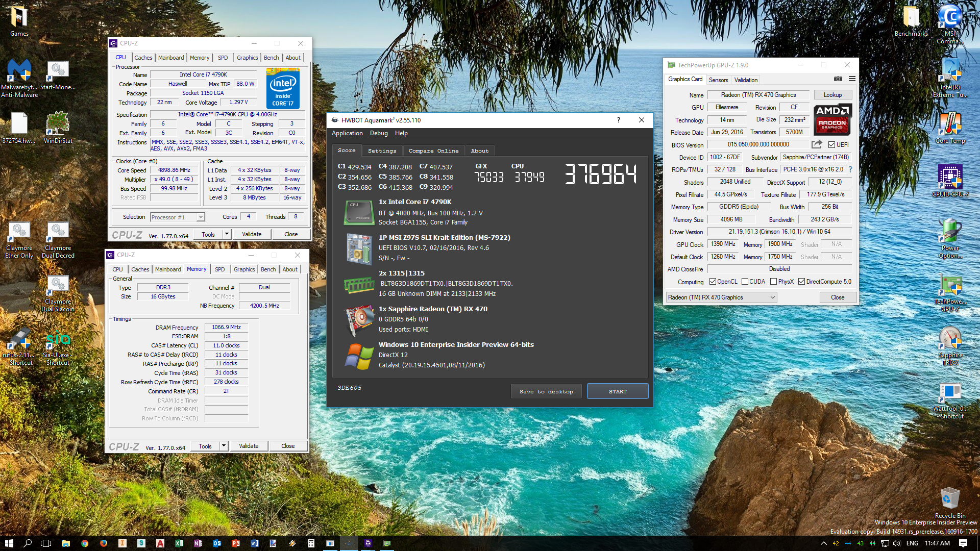Take GPU-Z screenshot with camera icon
Viewport: 980px width, 551px height.
tap(838, 79)
